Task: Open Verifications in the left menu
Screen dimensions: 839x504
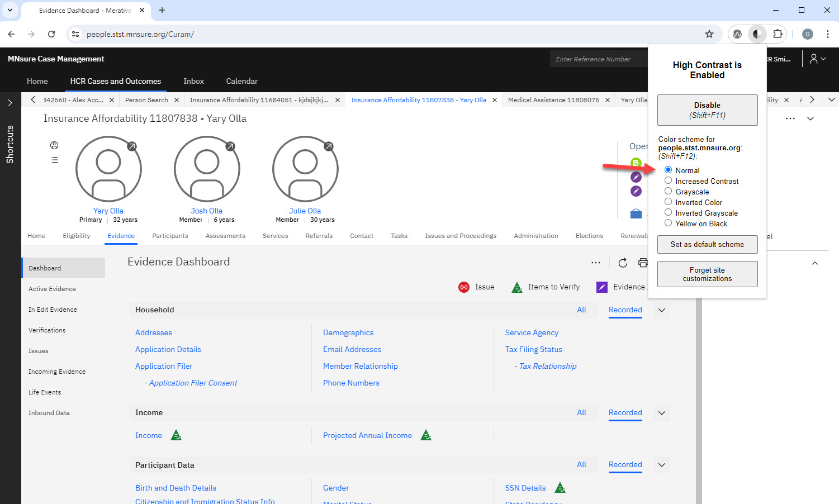Action: pos(47,330)
